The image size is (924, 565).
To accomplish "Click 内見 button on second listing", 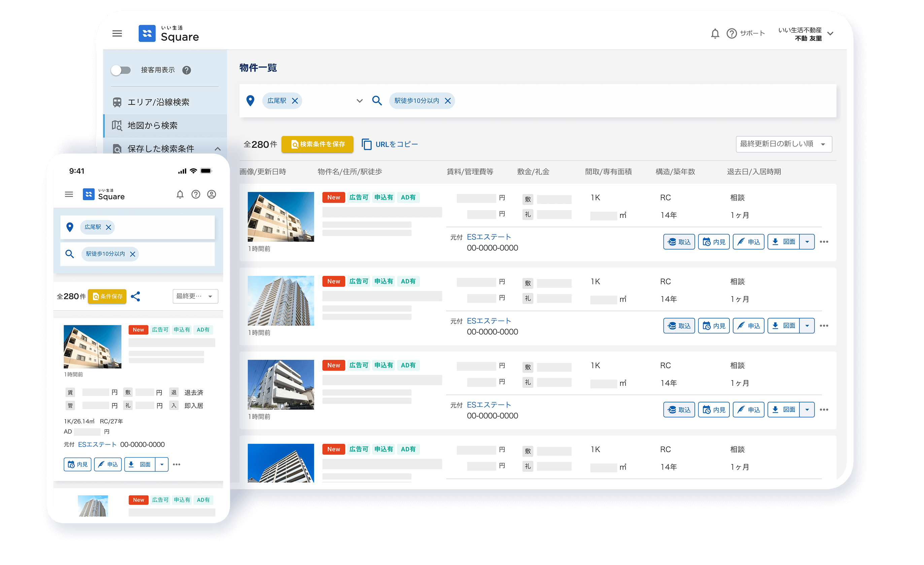I will [x=713, y=326].
